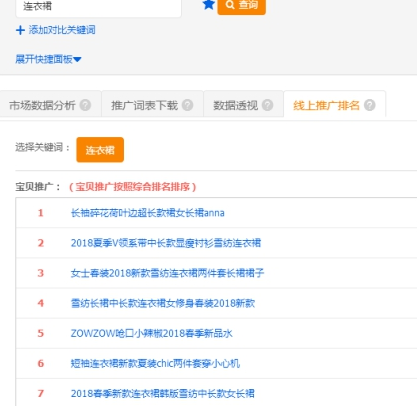Click the blue star favorite icon
The image size is (417, 406).
pos(209,5)
